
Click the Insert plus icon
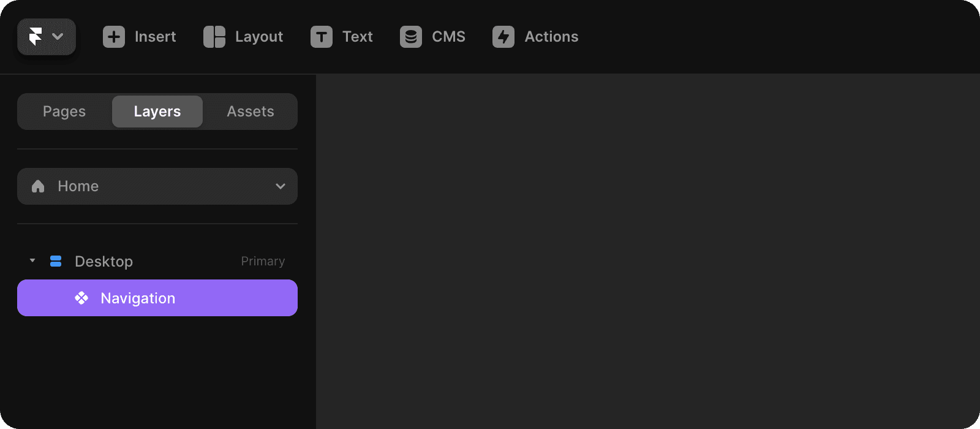[x=114, y=37]
